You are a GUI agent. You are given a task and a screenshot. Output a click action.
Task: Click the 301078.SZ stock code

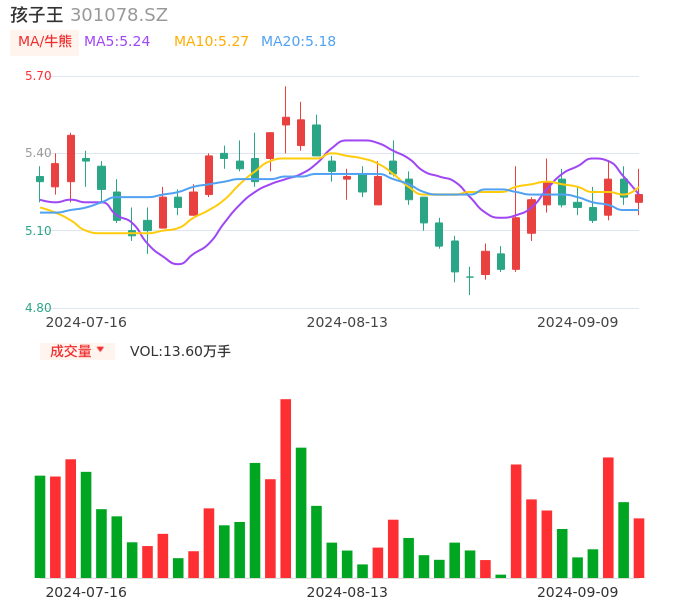[x=119, y=15]
